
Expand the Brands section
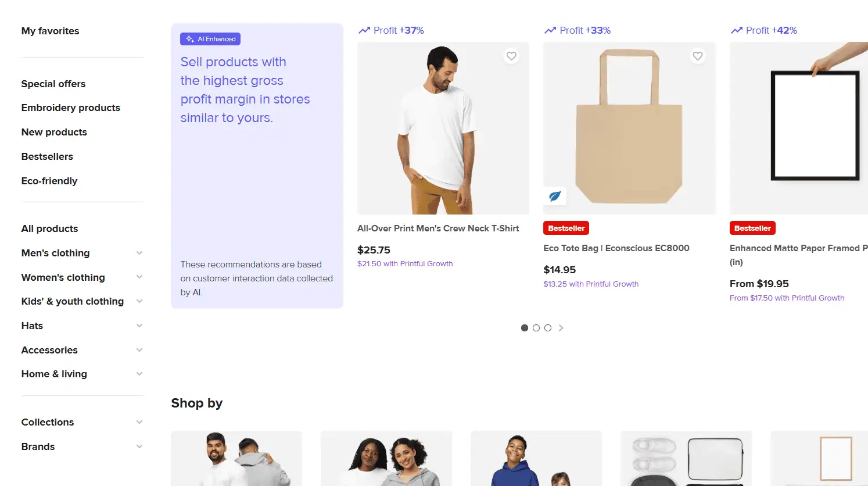139,446
